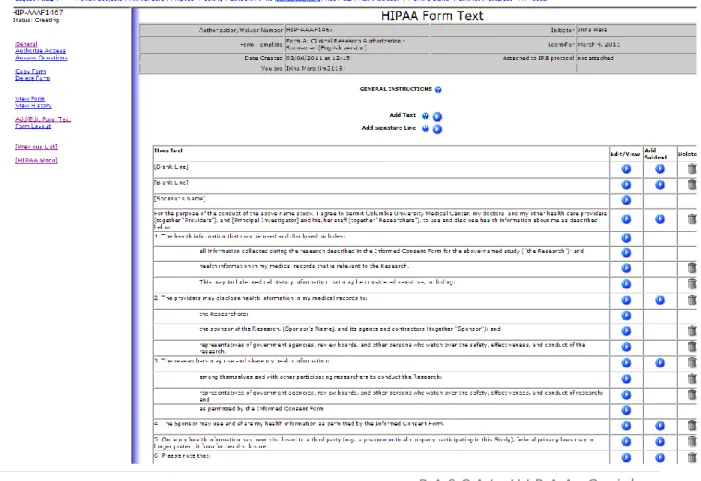701x481 pixels.
Task: Edit row 'health information in my medical records'
Action: coord(626,268)
